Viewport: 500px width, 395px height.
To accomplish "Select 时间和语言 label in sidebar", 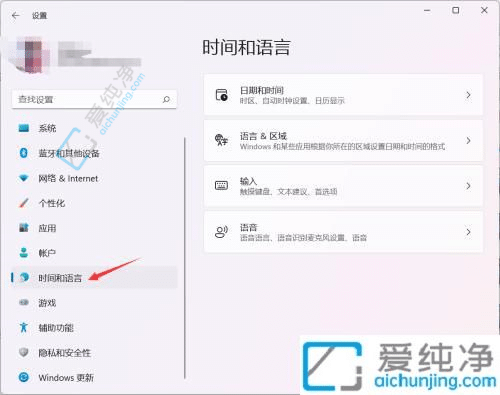I will pos(60,278).
